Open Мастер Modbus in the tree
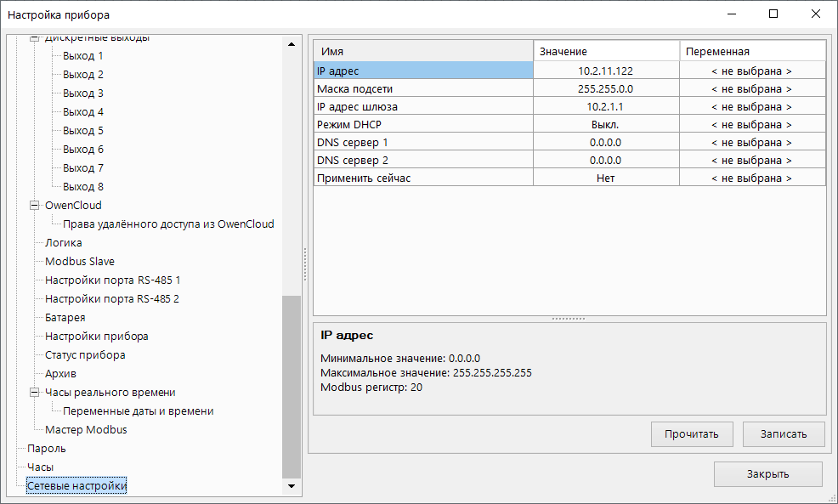Viewport: 838px width, 504px height. [x=86, y=430]
